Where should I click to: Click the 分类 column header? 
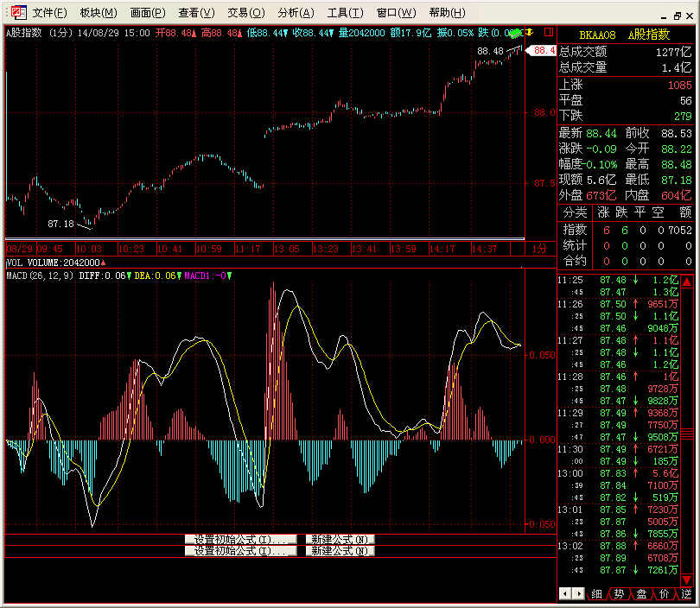(x=575, y=212)
